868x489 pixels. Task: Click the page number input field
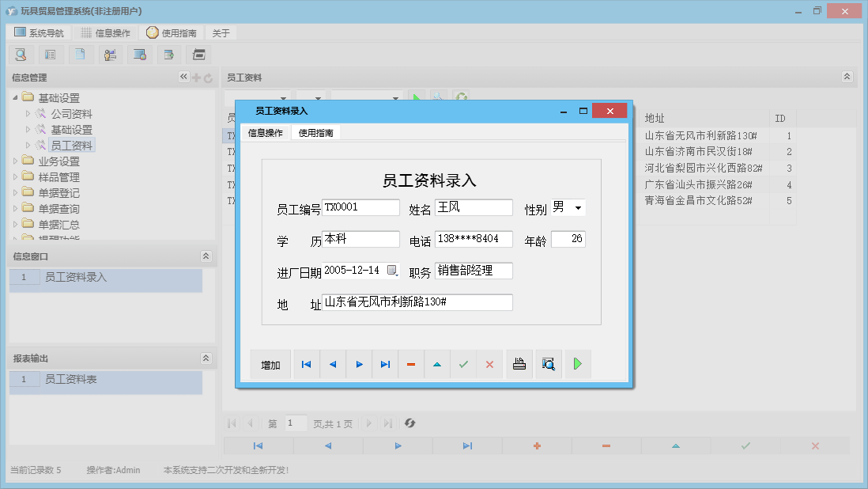point(296,423)
